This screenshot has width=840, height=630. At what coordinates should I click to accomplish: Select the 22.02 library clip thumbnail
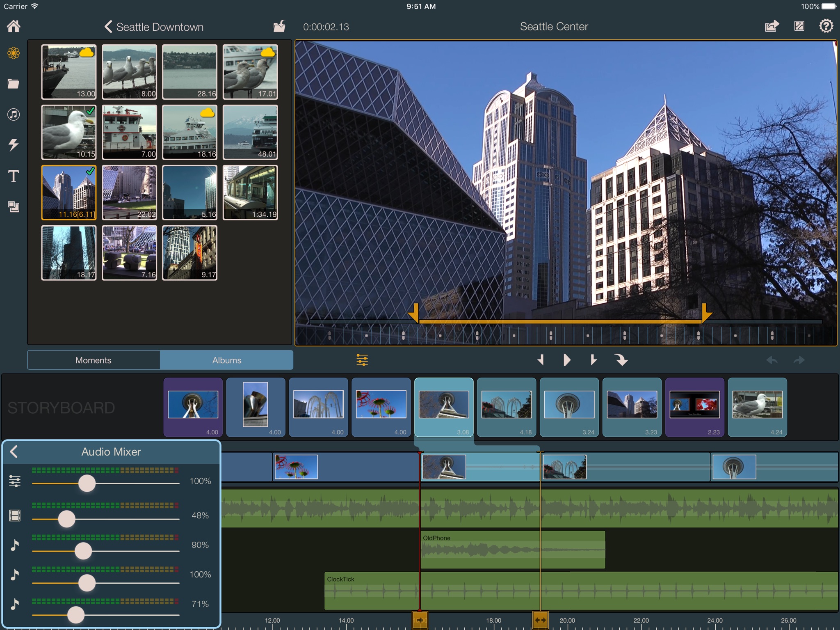click(x=129, y=192)
